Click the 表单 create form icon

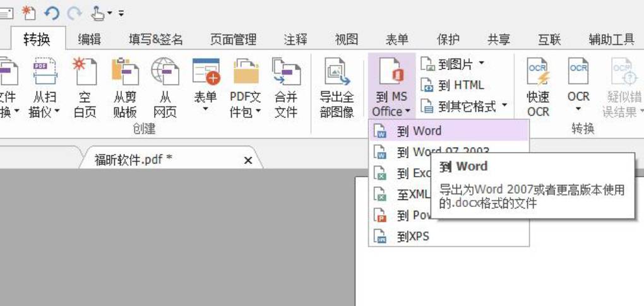(206, 71)
